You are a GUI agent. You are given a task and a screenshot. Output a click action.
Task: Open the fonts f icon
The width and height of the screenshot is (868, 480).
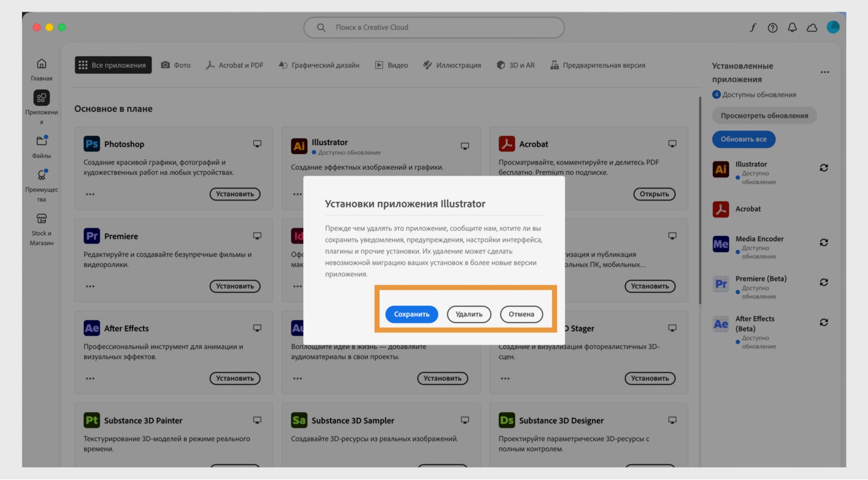coord(753,28)
